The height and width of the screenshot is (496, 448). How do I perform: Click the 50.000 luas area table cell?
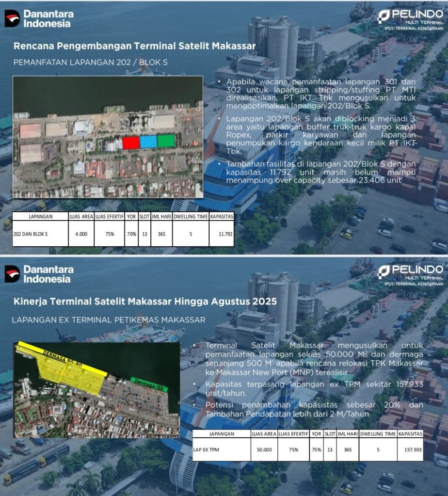click(264, 449)
